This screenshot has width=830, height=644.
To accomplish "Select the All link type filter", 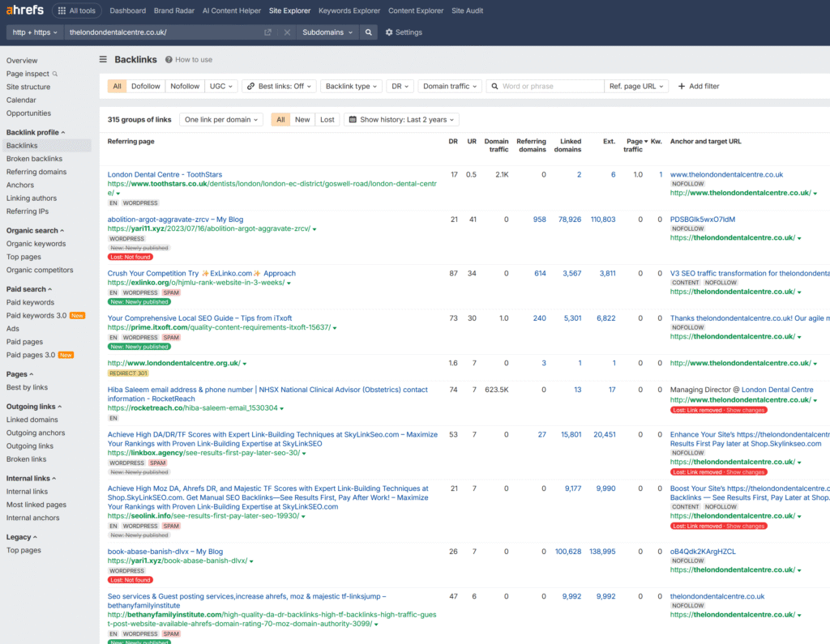I will coord(117,86).
